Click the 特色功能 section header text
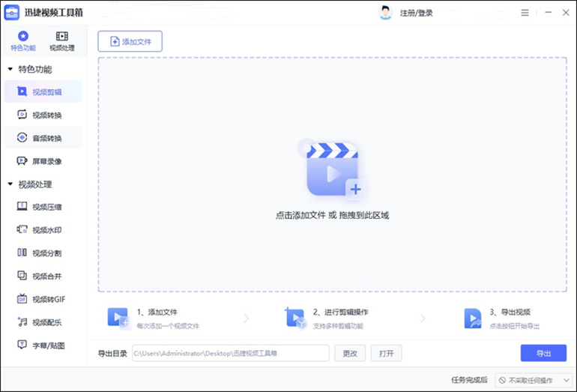 [x=35, y=69]
